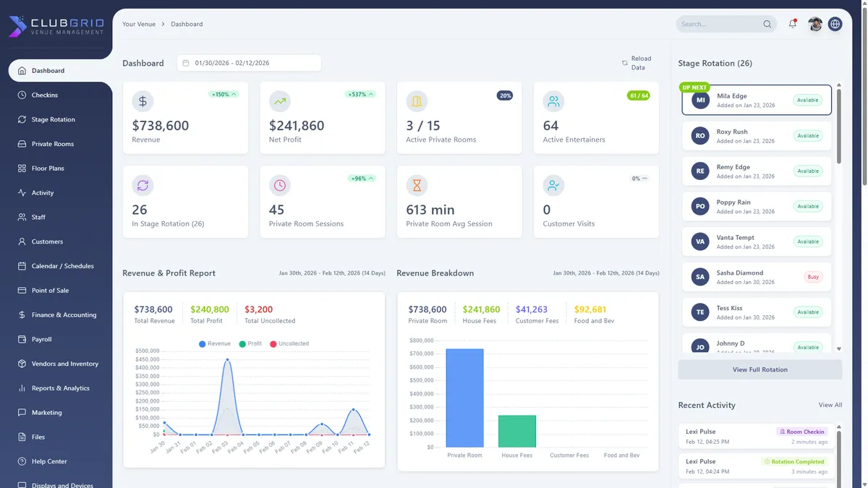Click the Point of Sale icon

pyautogui.click(x=22, y=291)
